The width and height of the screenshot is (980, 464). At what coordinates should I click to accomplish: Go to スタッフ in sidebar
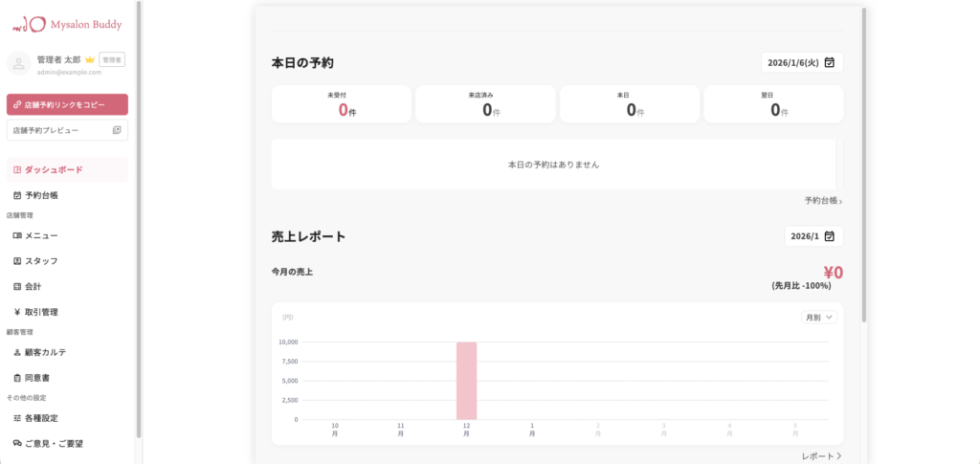[x=40, y=261]
